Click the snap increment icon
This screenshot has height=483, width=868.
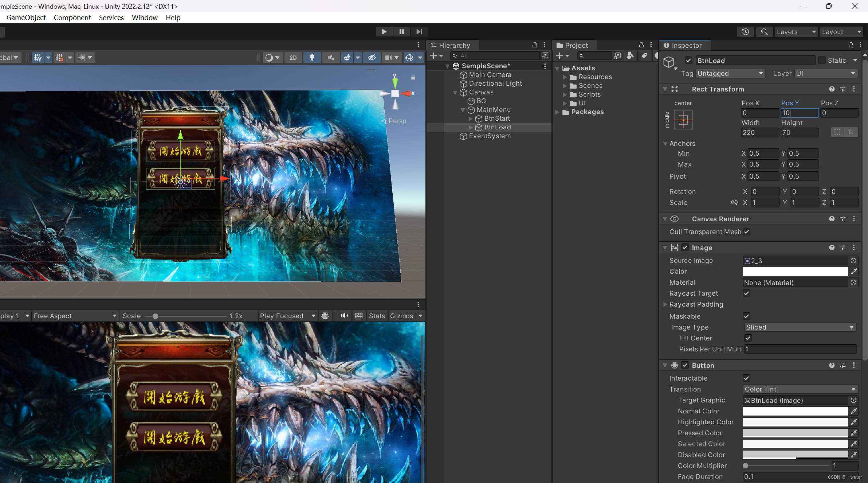[x=81, y=58]
